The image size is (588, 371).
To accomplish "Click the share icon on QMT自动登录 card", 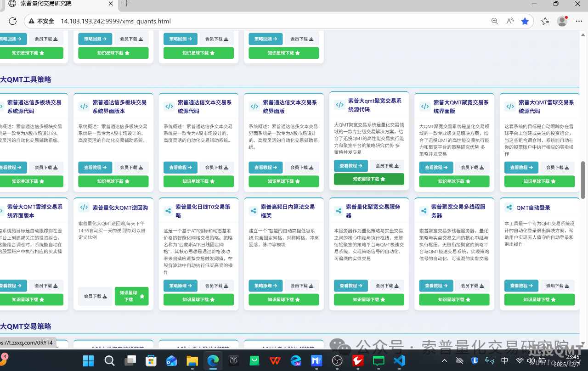I will pyautogui.click(x=509, y=207).
